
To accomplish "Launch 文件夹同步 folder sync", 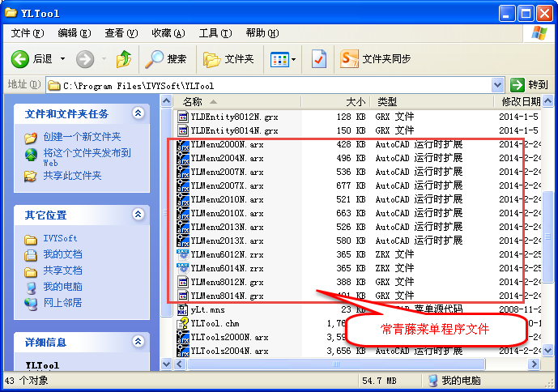I will [375, 59].
